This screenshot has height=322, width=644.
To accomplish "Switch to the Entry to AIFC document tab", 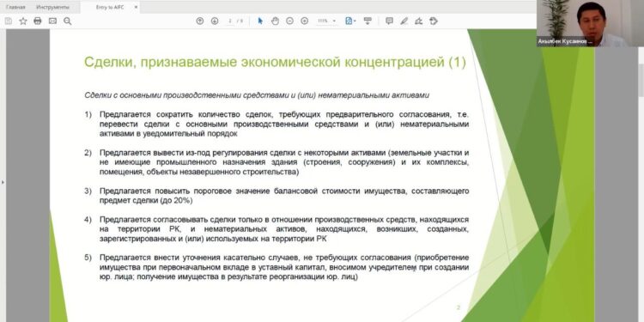I will click(110, 7).
